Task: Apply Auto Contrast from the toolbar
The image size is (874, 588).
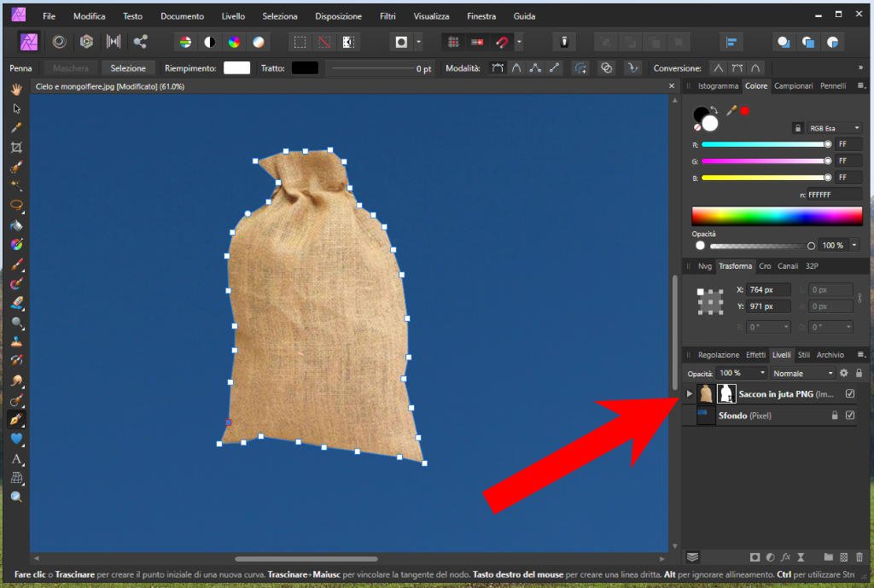Action: pyautogui.click(x=210, y=42)
